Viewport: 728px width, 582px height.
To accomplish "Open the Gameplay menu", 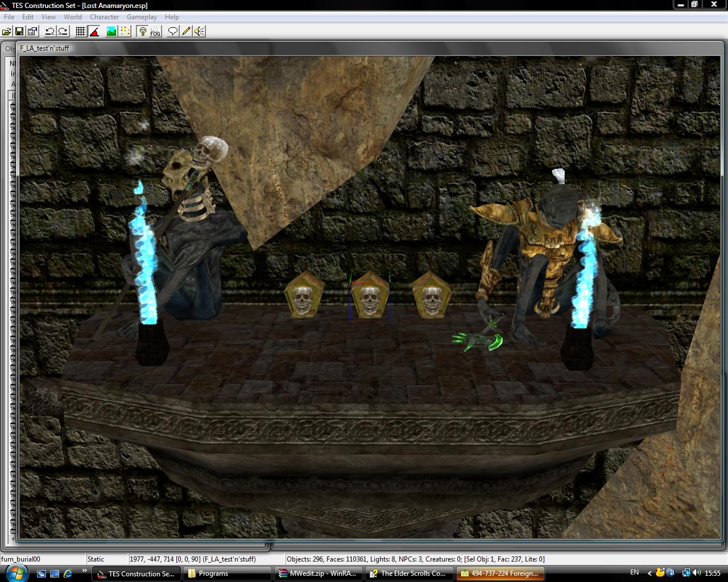I will [142, 17].
